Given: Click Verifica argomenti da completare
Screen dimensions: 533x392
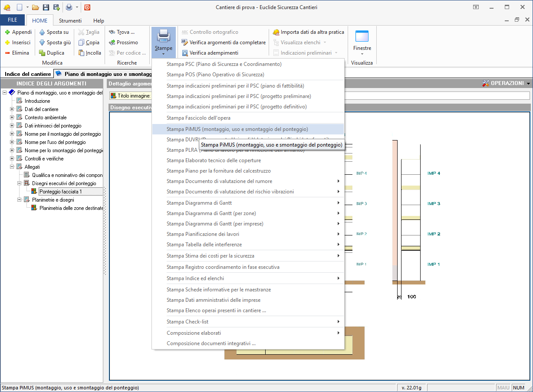Looking at the screenshot, I should click(x=227, y=42).
